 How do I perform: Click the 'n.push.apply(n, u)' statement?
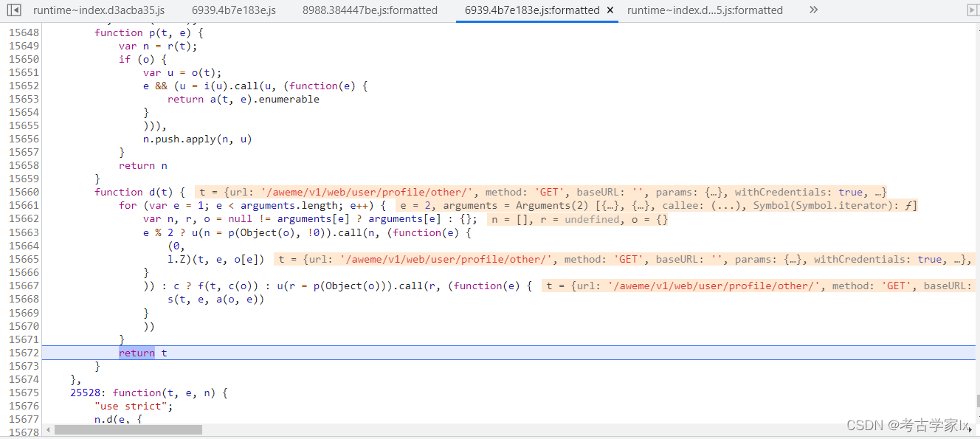coord(197,139)
